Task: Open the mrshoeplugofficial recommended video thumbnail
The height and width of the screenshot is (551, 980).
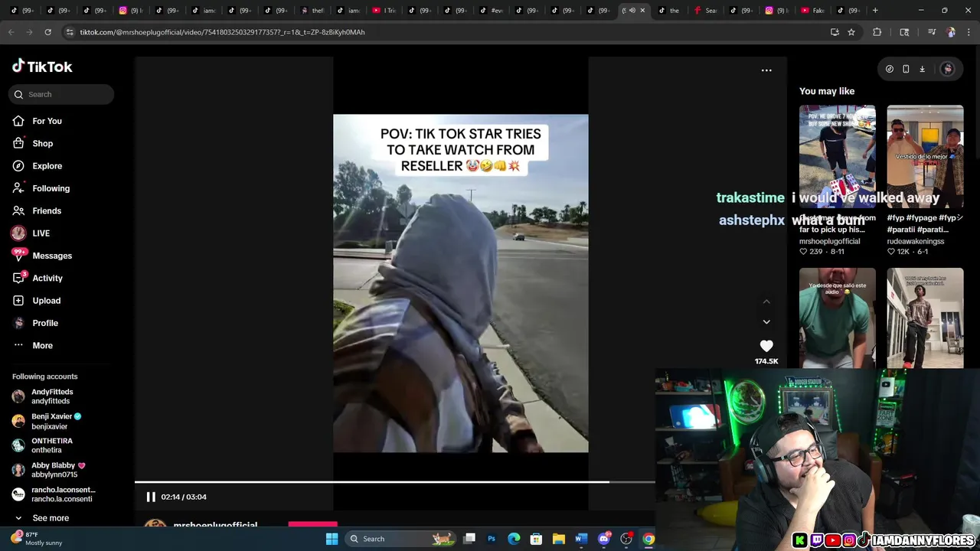Action: [x=838, y=156]
